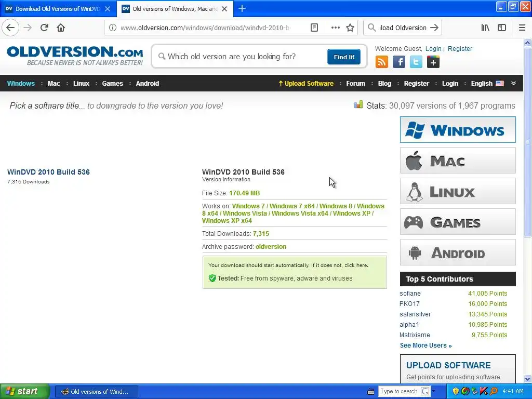
Task: Open the Windows category banner
Action: [x=458, y=129]
